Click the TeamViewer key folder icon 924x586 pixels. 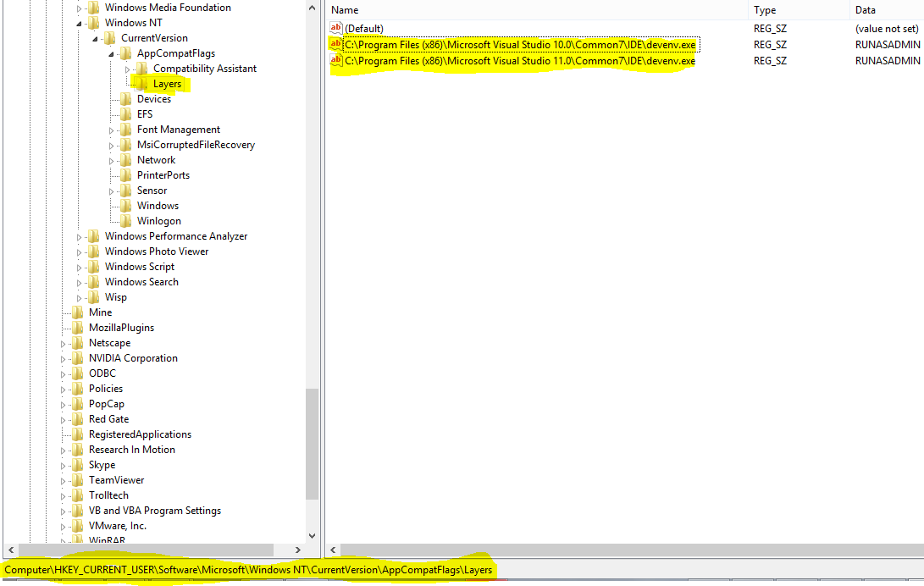coord(79,479)
